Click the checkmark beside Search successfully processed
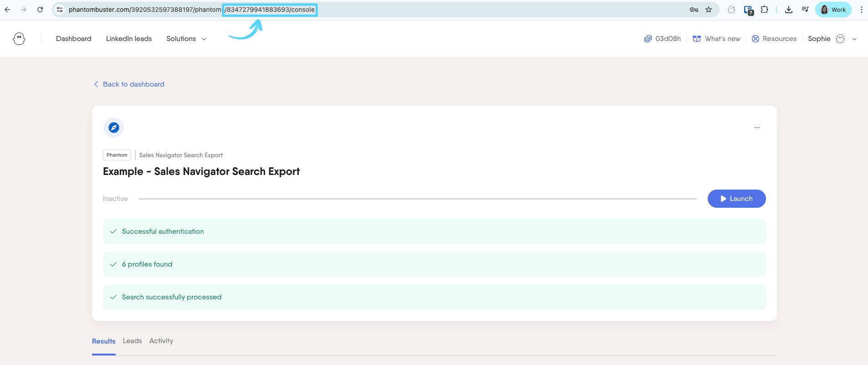Screen dimensions: 868x365 pos(113,297)
